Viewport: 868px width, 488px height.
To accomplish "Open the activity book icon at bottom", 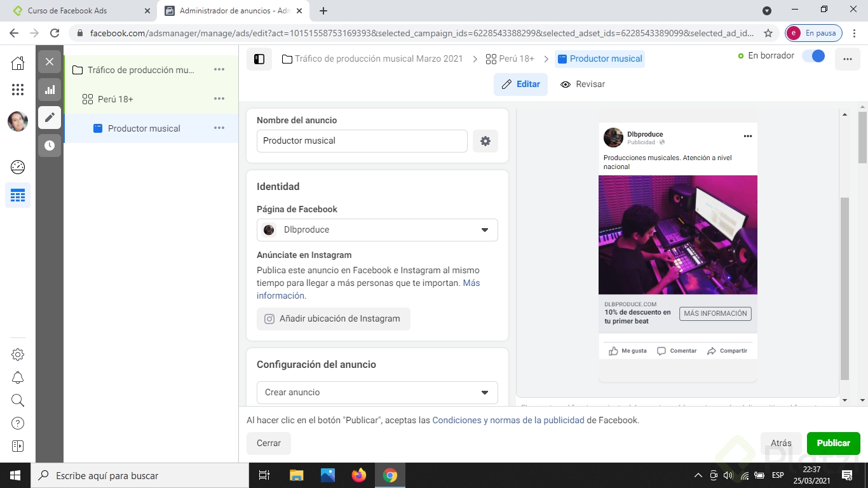I will click(18, 446).
